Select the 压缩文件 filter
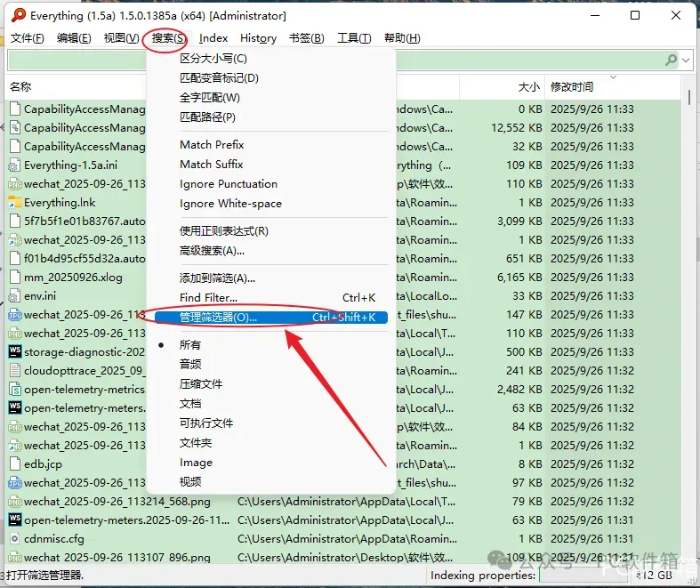Image resolution: width=700 pixels, height=588 pixels. (x=271, y=384)
